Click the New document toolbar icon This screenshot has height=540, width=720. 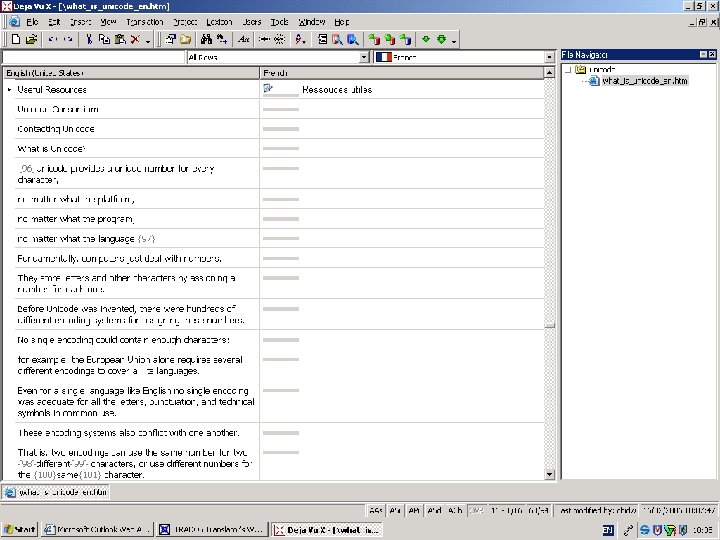(x=16, y=39)
